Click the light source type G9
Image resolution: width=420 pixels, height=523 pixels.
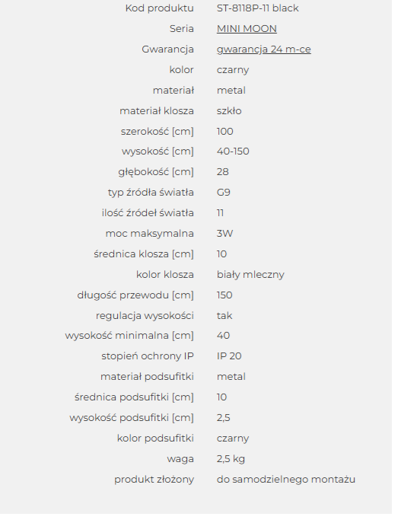[224, 193]
